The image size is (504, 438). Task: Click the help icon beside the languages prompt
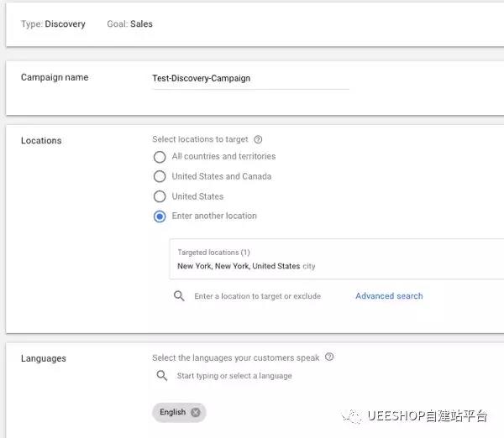pyautogui.click(x=329, y=357)
